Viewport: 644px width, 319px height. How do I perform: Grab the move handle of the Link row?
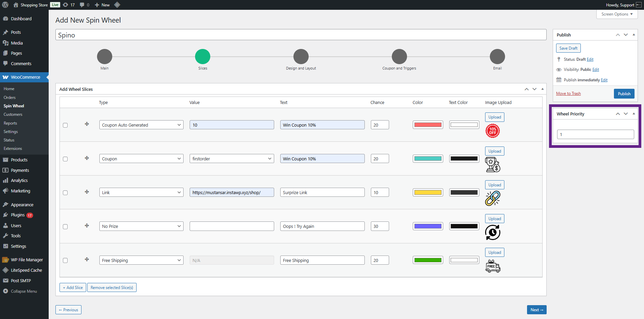coord(87,192)
